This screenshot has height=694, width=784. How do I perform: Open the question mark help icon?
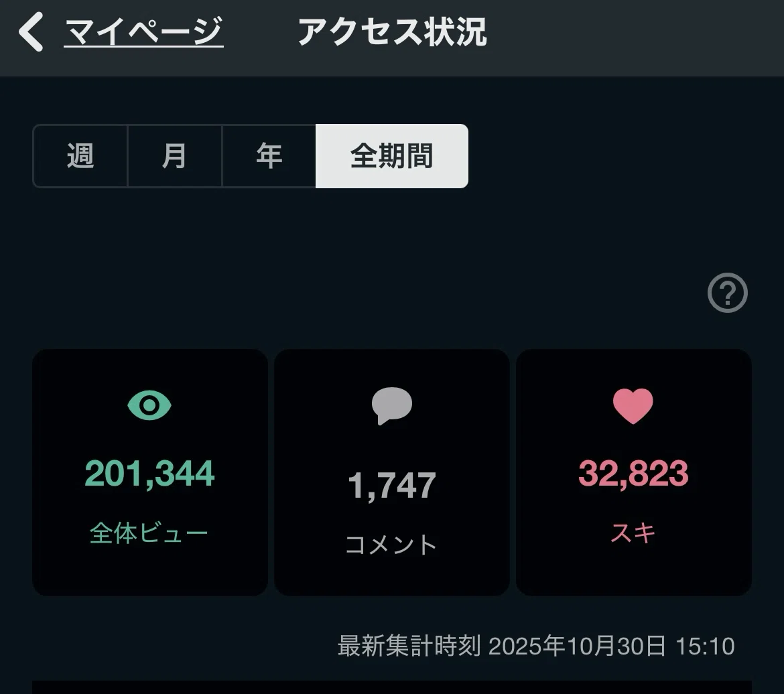(728, 293)
